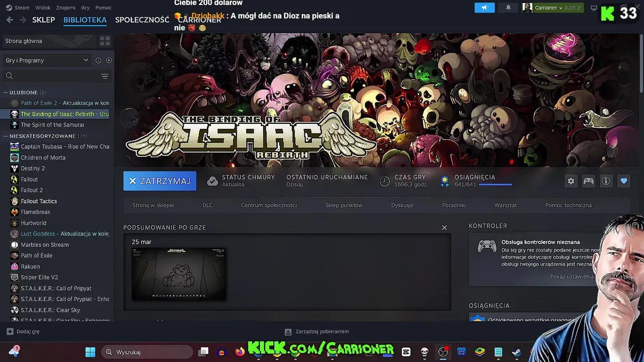644x362 pixels.
Task: Go forward with the right arrow
Action: click(x=23, y=20)
